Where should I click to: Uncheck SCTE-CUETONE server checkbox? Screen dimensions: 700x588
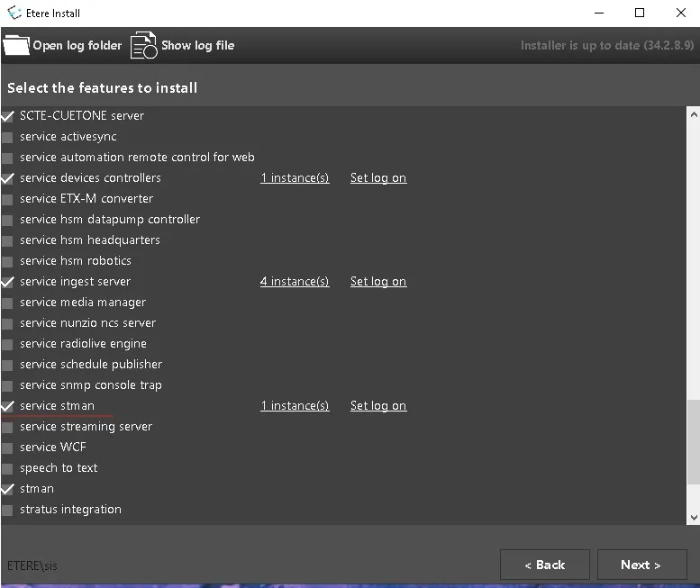click(8, 116)
